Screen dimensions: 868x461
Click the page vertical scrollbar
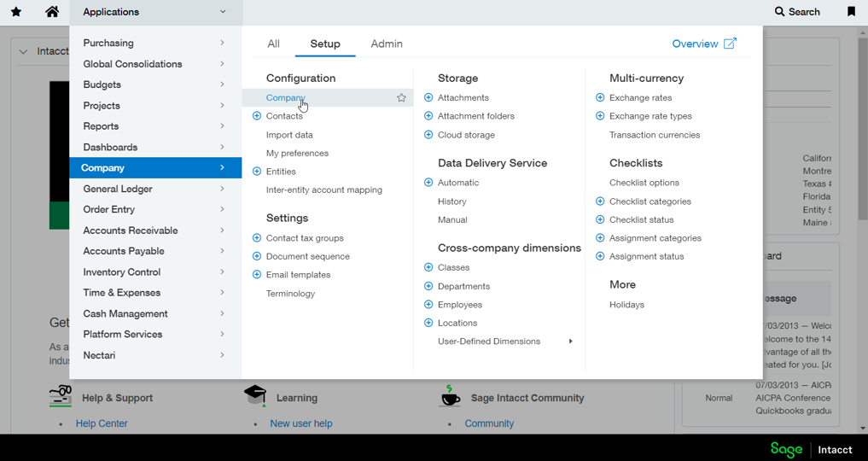click(x=863, y=127)
